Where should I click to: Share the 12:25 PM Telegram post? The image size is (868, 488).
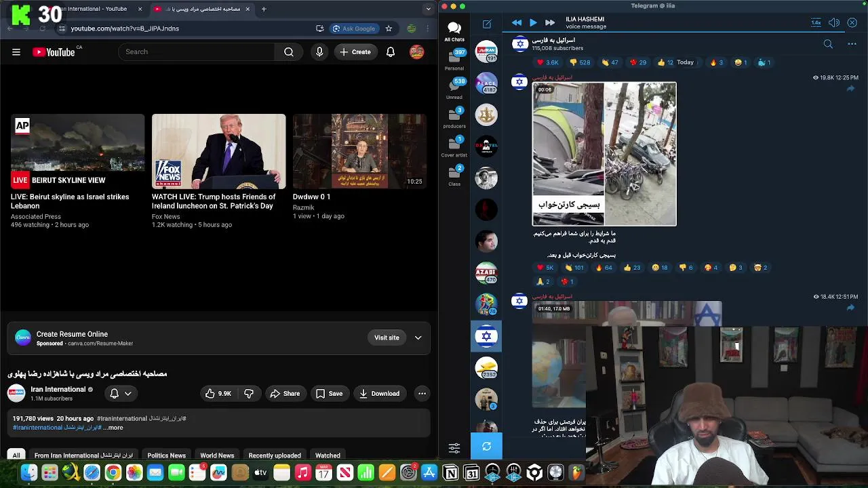tap(850, 88)
